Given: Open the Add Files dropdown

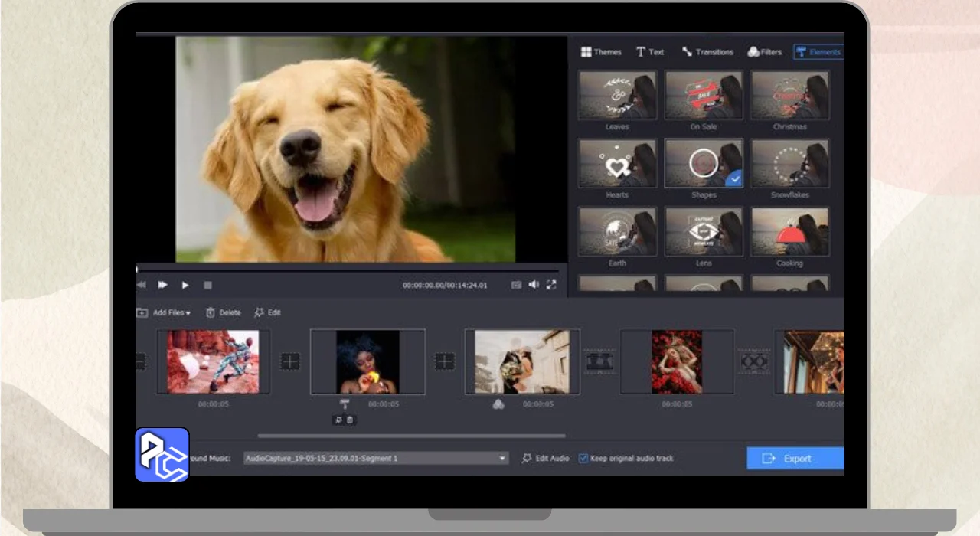Looking at the screenshot, I should (x=165, y=312).
